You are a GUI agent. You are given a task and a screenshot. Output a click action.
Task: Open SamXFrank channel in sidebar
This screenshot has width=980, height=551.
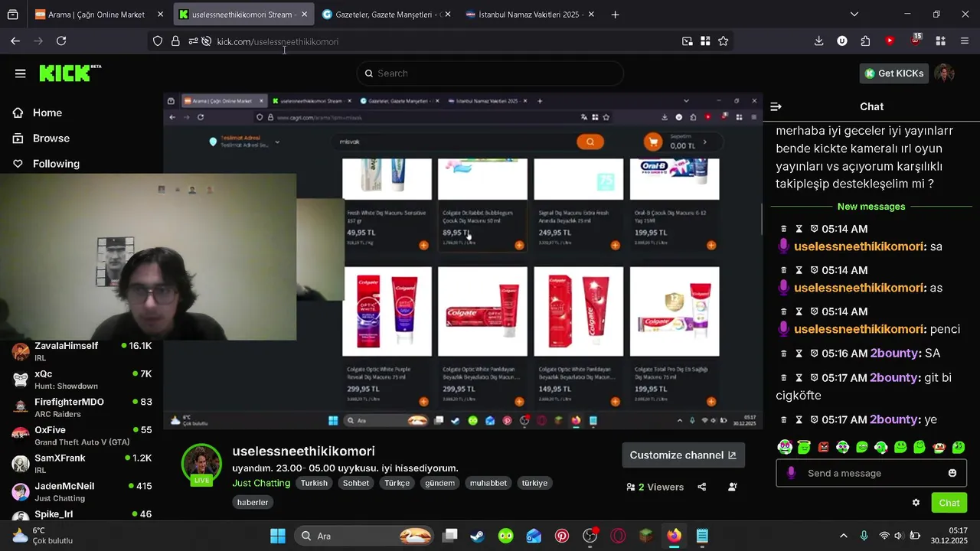pyautogui.click(x=82, y=464)
